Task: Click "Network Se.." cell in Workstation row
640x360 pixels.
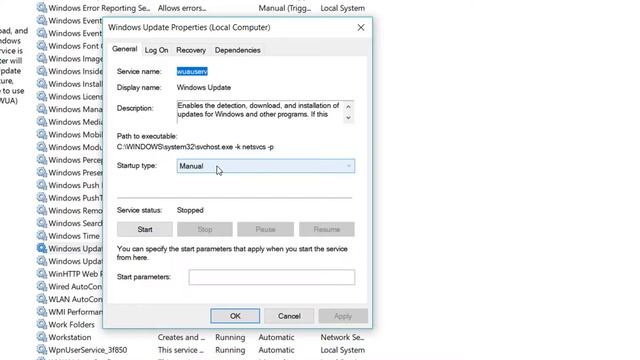Action: (x=342, y=337)
